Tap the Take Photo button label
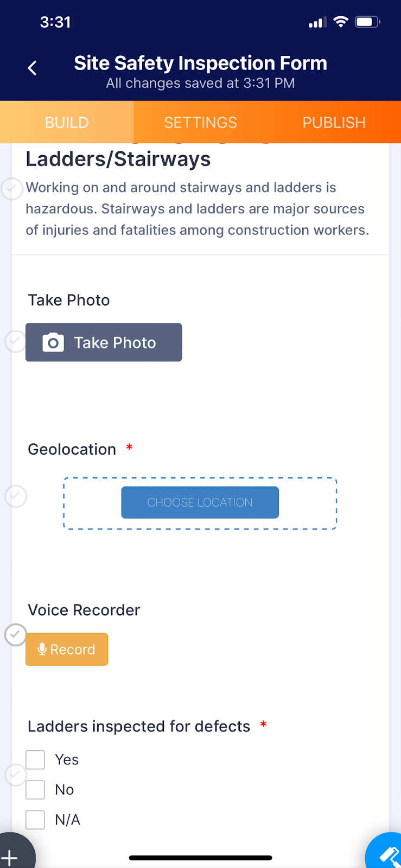The image size is (401, 868). 115,343
